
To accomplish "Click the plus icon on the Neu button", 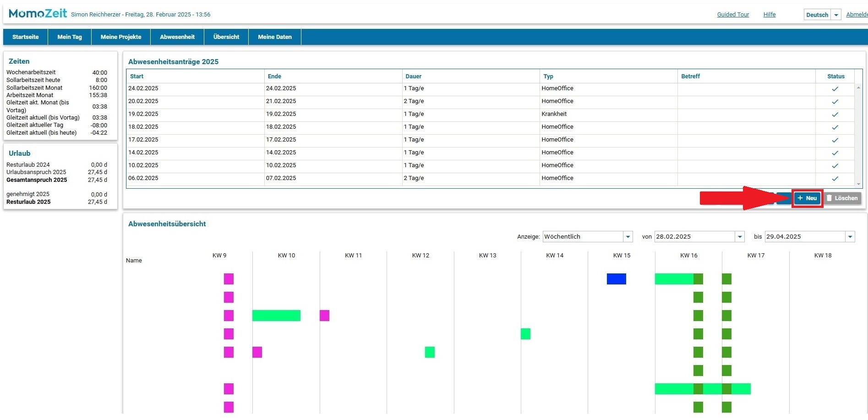I will [x=800, y=198].
